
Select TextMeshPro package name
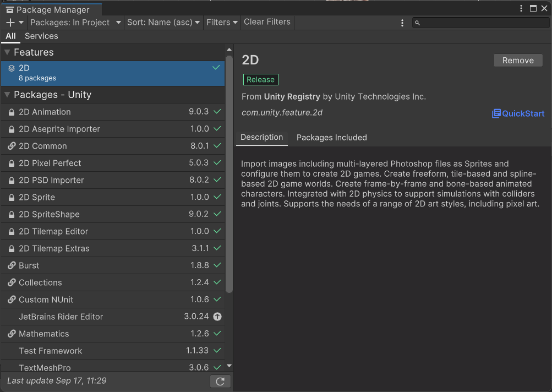45,368
